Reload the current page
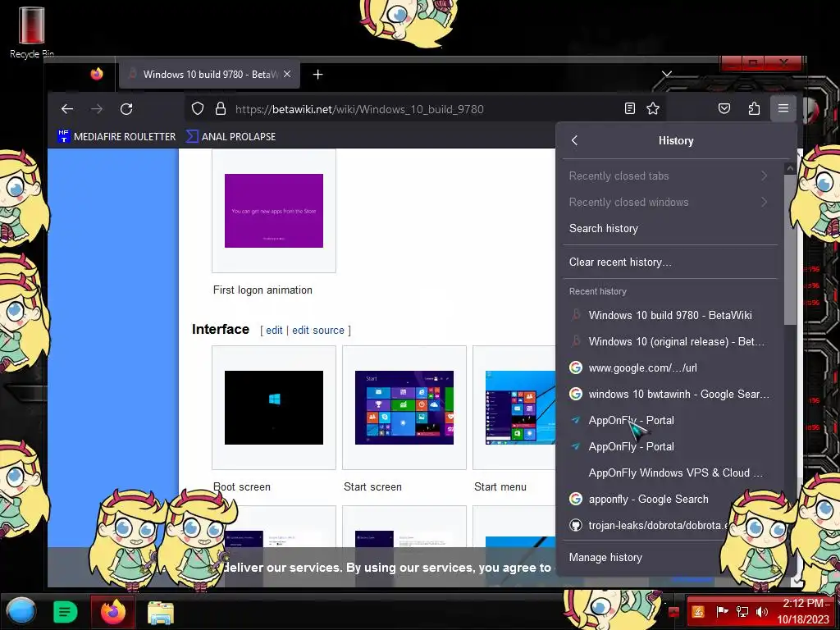This screenshot has width=840, height=630. (126, 109)
